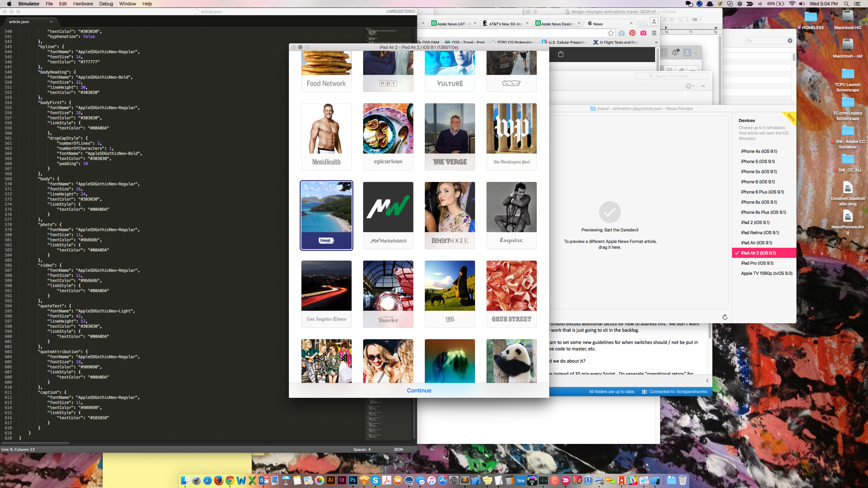Click the horizontal scrollbar in Sublime Text

point(35,443)
